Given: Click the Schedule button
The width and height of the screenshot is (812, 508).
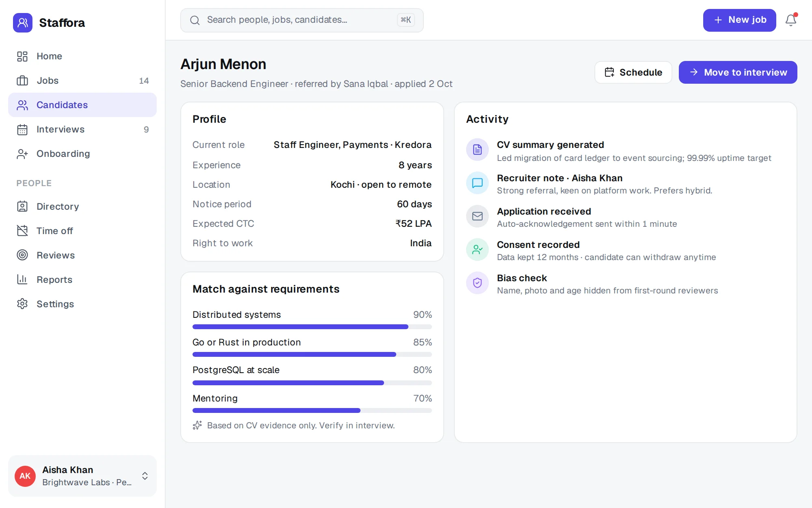Looking at the screenshot, I should (633, 72).
